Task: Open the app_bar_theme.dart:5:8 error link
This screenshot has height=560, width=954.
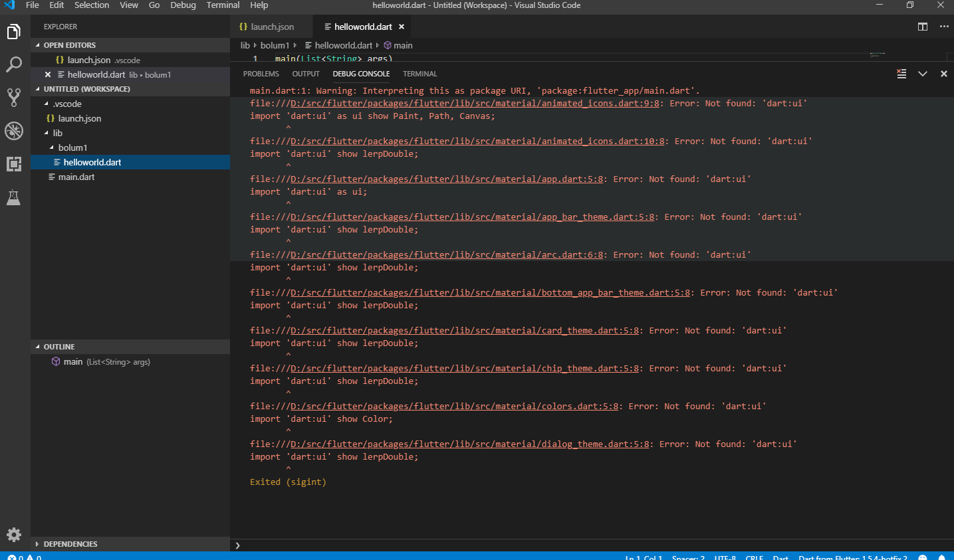Action: pyautogui.click(x=473, y=217)
